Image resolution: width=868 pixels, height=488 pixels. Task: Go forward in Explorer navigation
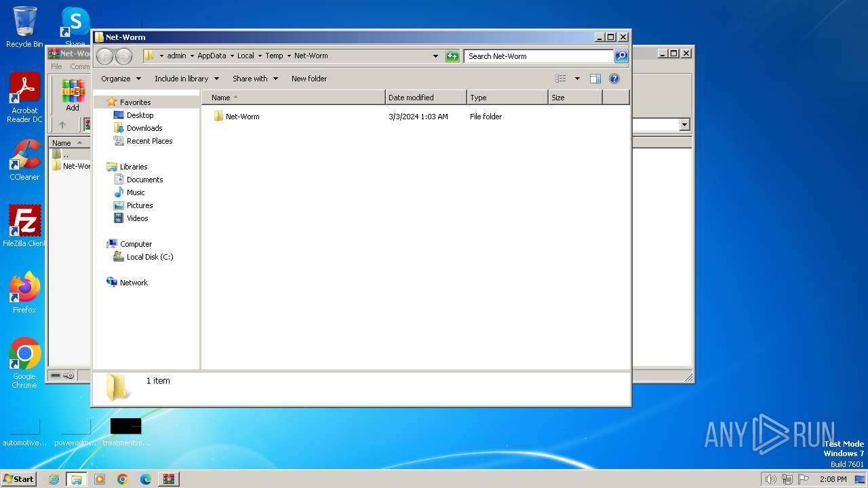(123, 56)
